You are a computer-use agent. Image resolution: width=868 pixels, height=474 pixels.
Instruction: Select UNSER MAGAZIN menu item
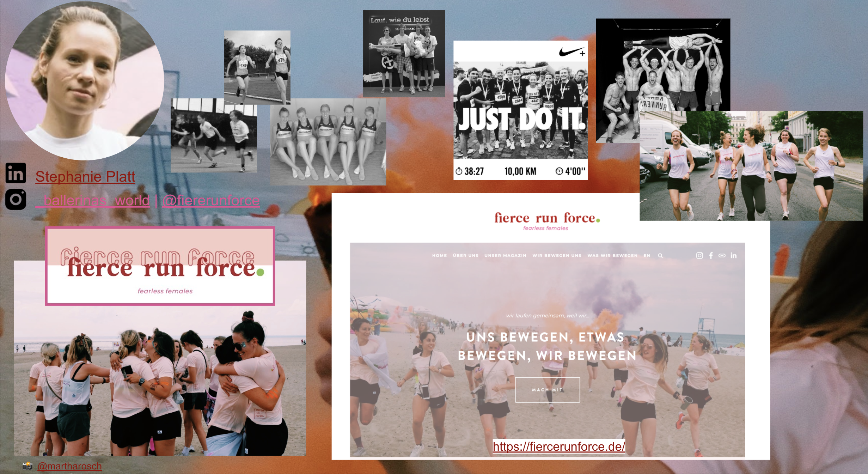click(505, 256)
